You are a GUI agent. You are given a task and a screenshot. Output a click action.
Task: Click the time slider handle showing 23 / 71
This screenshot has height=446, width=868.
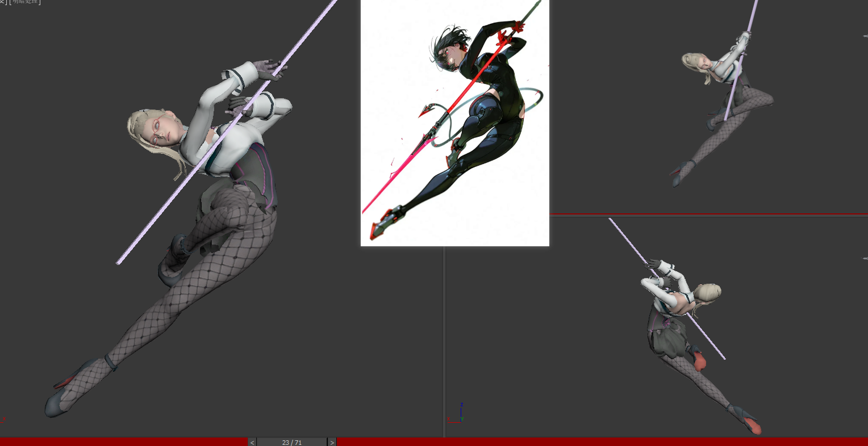tap(292, 442)
